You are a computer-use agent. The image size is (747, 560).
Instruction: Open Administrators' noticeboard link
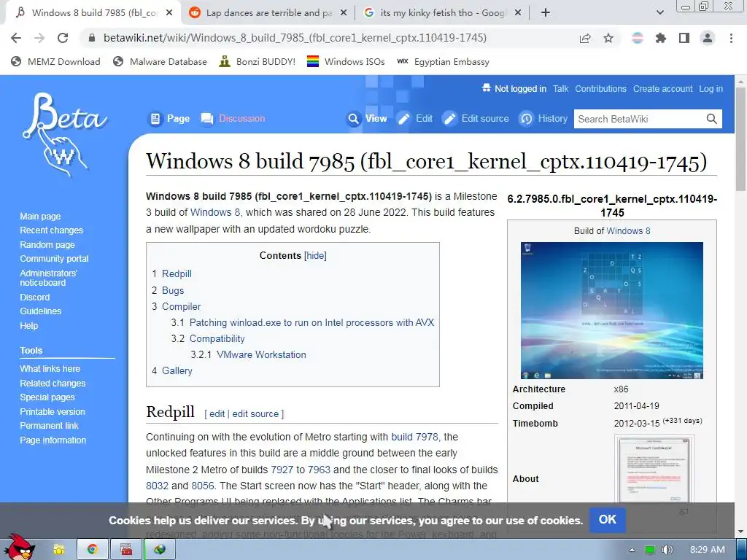(x=48, y=278)
